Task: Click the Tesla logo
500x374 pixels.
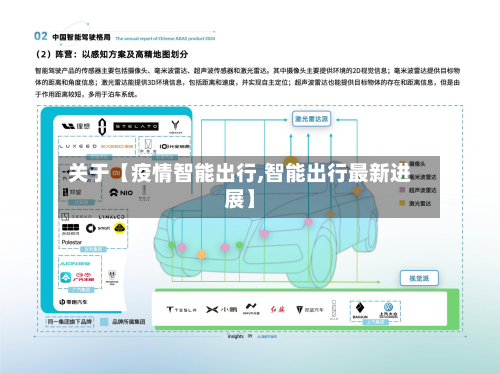Action: (181, 310)
